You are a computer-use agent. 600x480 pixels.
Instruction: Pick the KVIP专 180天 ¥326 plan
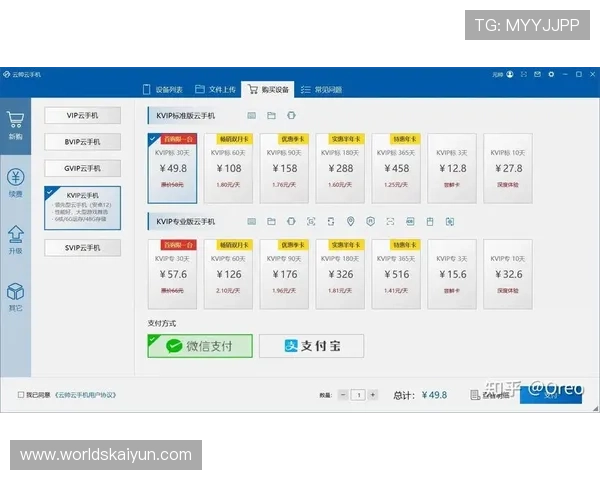click(x=340, y=274)
